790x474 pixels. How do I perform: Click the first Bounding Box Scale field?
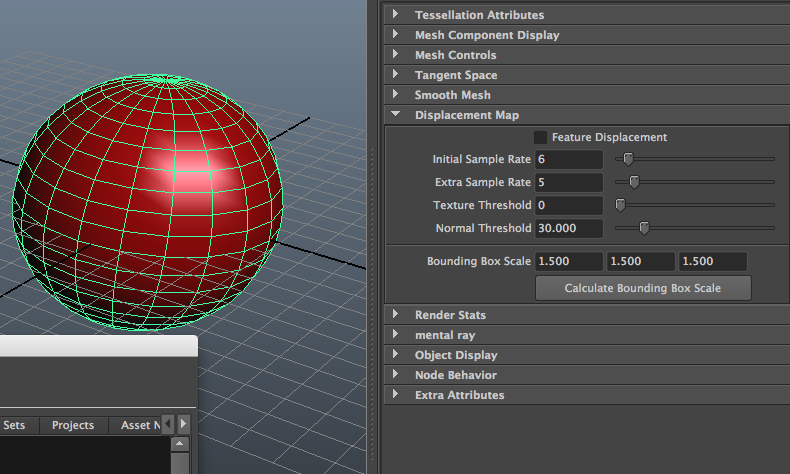[569, 261]
